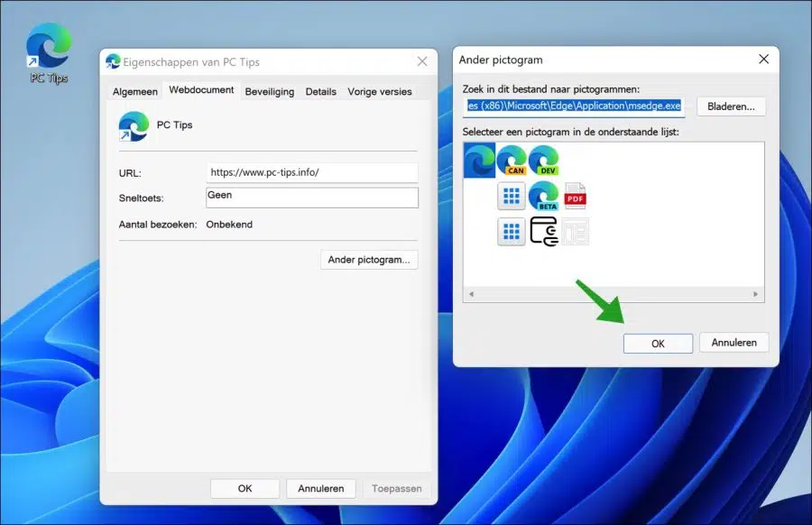Open the Webdocument tab

[201, 90]
